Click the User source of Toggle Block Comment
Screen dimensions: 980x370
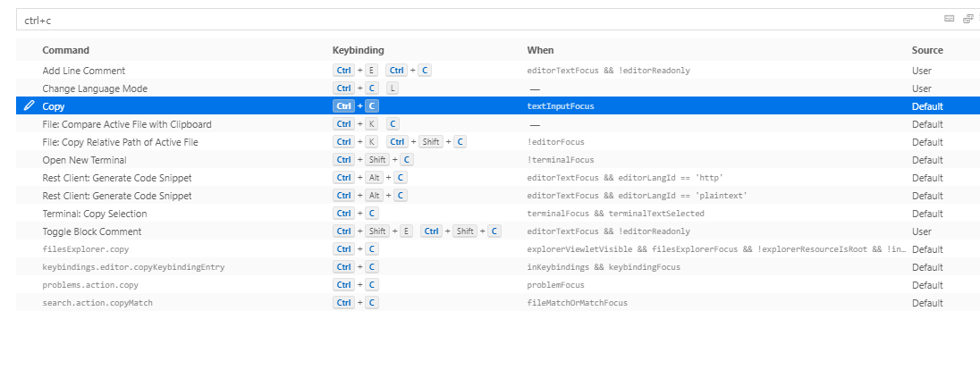pyautogui.click(x=921, y=231)
